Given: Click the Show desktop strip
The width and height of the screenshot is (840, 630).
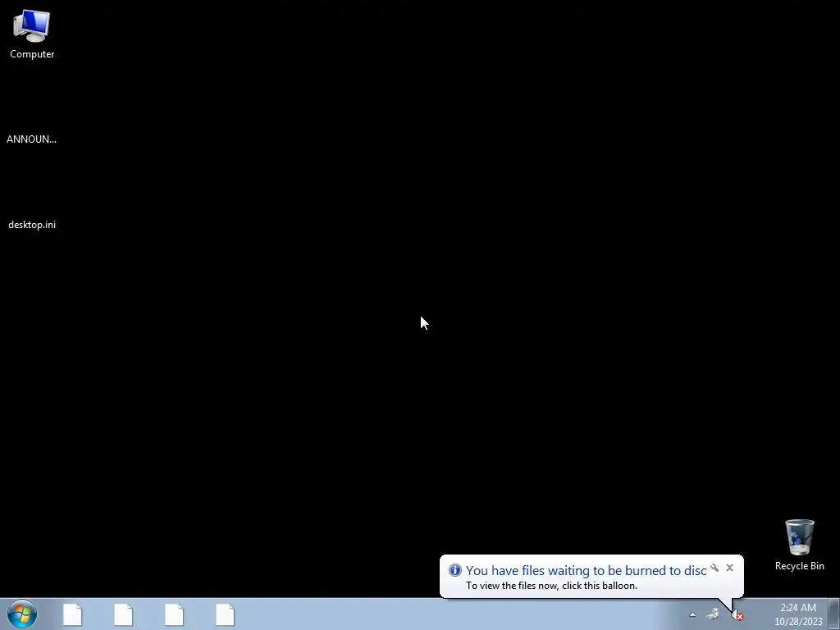Looking at the screenshot, I should click(x=834, y=614).
